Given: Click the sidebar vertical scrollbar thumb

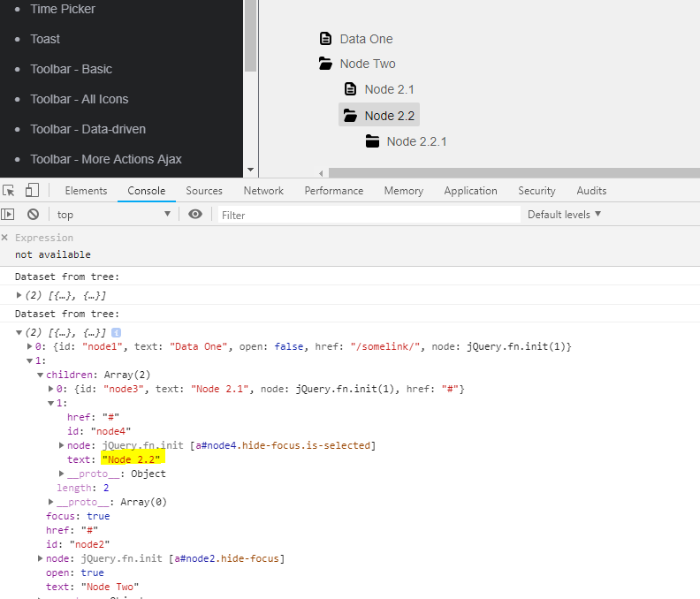Looking at the screenshot, I should [250, 35].
